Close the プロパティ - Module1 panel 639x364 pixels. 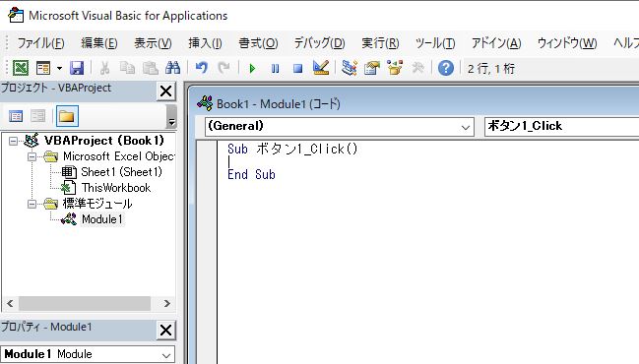[165, 331]
